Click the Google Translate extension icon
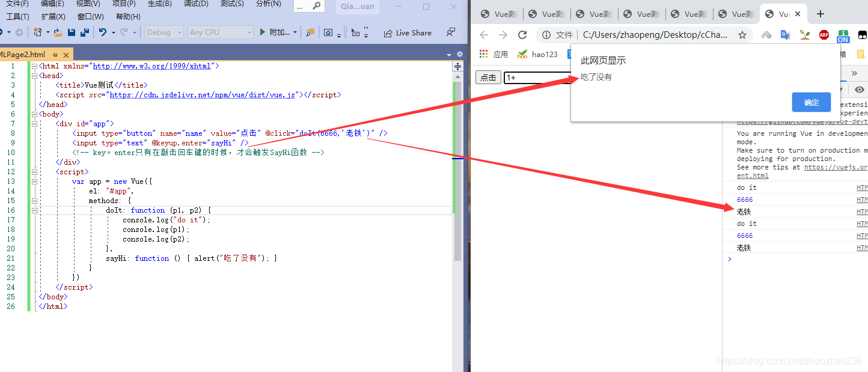This screenshot has height=372, width=868. coord(786,35)
